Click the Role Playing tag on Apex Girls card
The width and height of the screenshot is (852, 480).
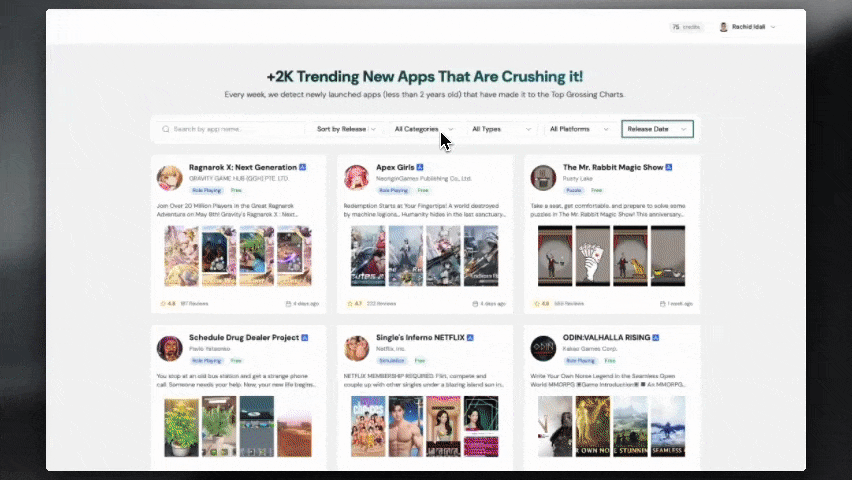[393, 190]
